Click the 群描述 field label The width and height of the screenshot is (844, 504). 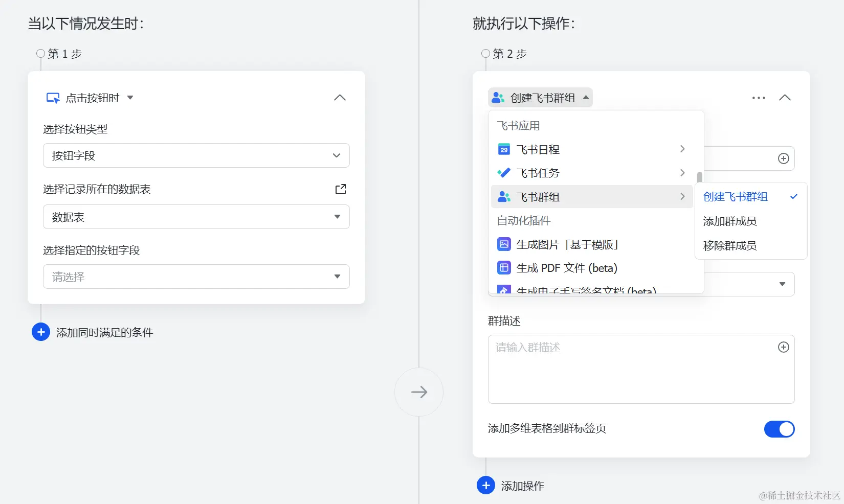point(504,321)
